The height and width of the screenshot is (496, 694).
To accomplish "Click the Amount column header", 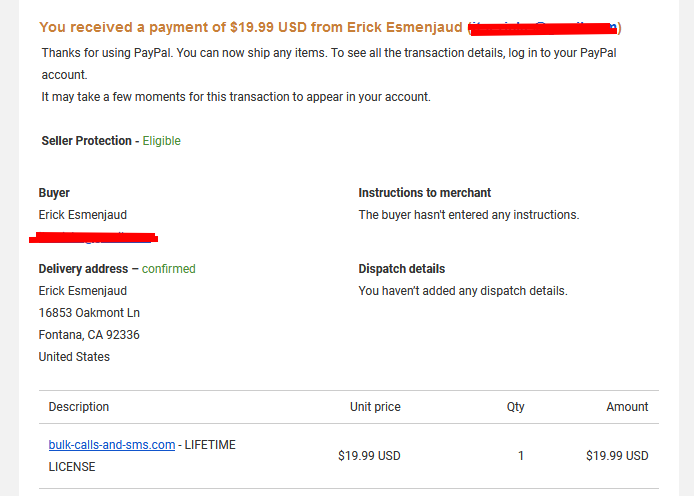I will 627,407.
